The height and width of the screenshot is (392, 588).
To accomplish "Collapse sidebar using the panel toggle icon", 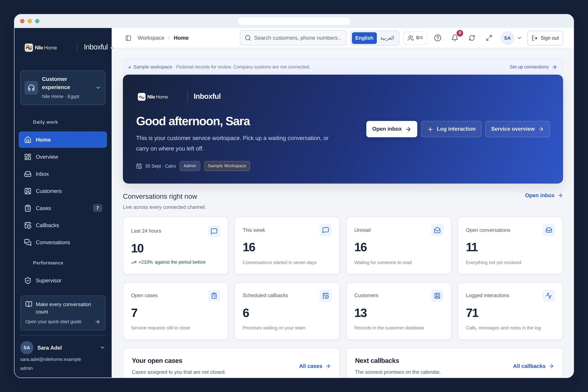I will (x=128, y=38).
